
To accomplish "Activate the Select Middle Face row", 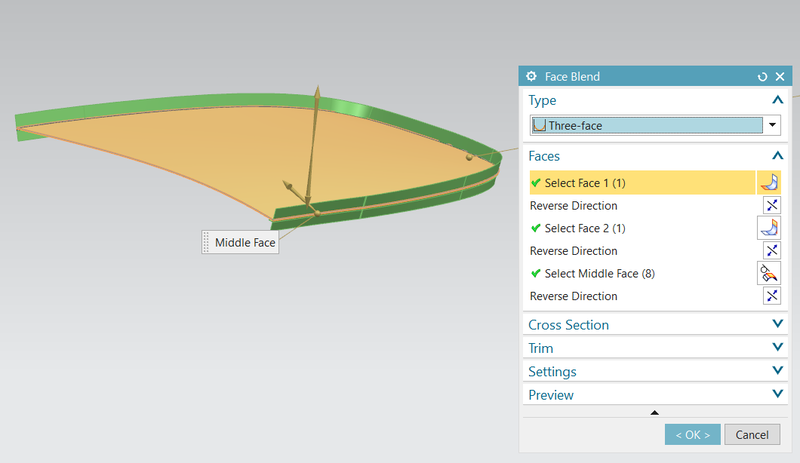I will (x=642, y=274).
